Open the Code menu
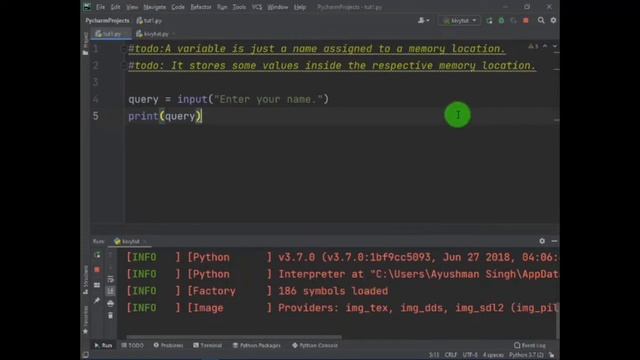 tap(178, 7)
